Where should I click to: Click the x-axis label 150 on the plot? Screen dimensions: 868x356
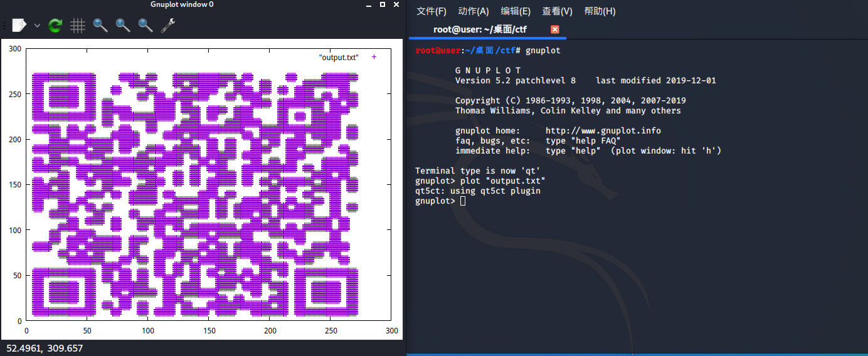click(x=208, y=330)
